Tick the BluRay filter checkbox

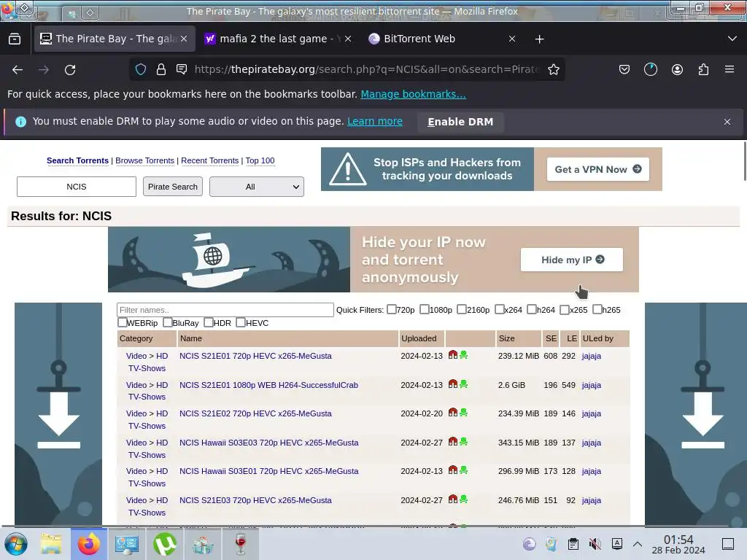pos(167,322)
